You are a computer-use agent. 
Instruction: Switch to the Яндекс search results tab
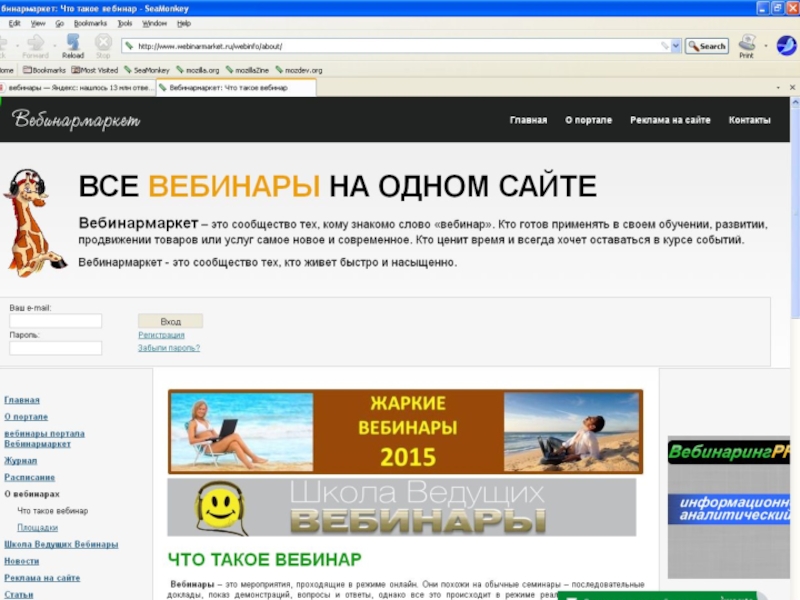pos(78,88)
